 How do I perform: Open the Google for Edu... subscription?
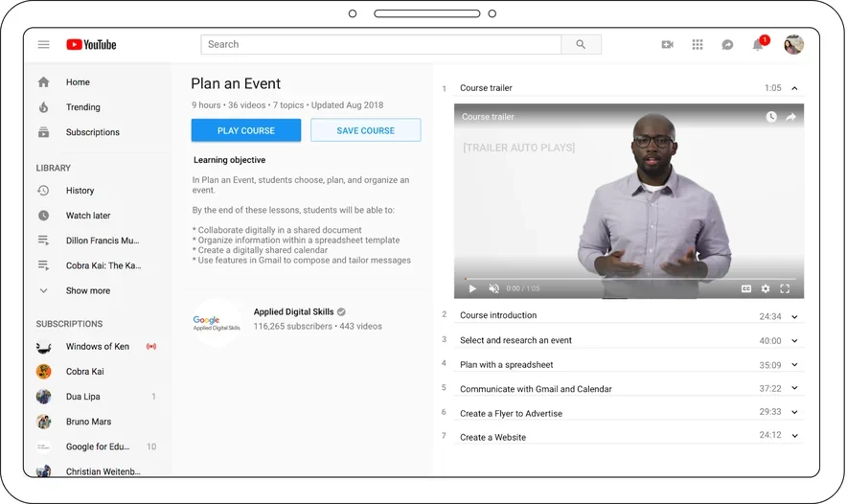(97, 447)
